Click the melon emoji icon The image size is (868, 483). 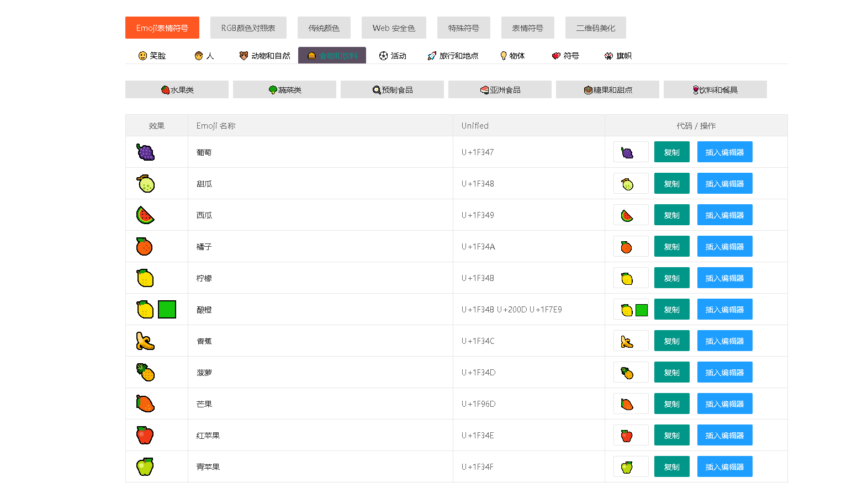[x=146, y=184]
